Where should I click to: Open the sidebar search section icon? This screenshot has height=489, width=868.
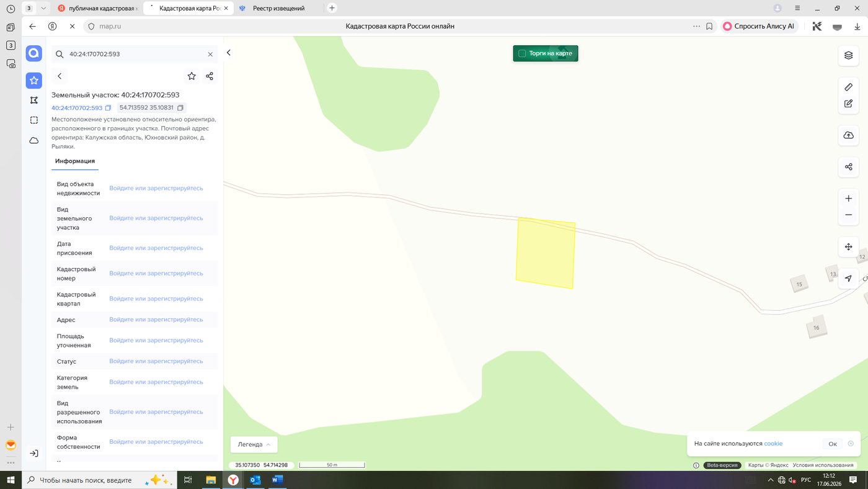click(x=33, y=53)
